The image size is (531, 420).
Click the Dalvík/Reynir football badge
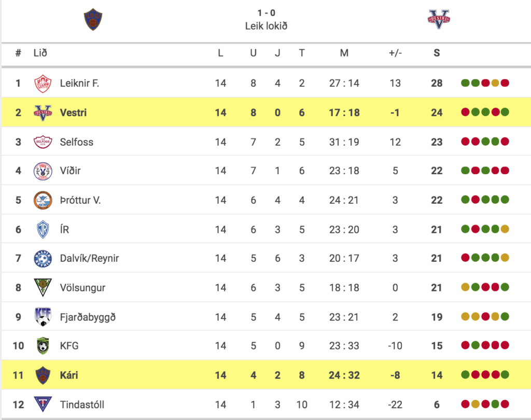click(43, 258)
